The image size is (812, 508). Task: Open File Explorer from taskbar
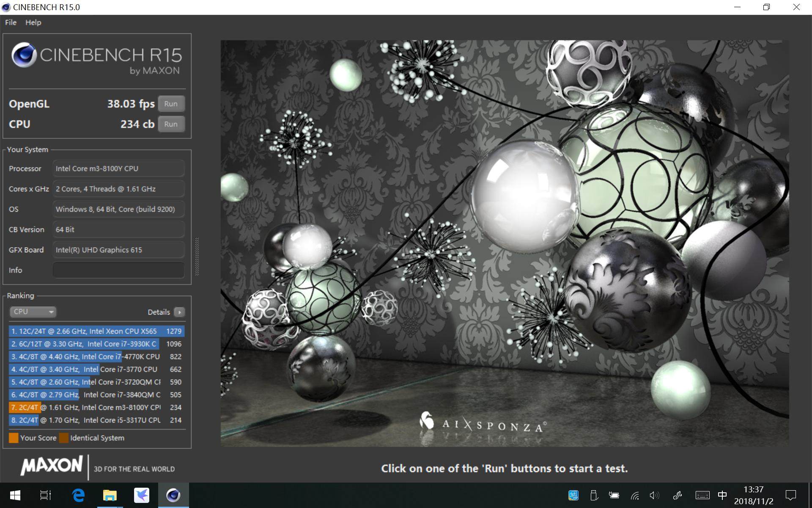(x=110, y=495)
